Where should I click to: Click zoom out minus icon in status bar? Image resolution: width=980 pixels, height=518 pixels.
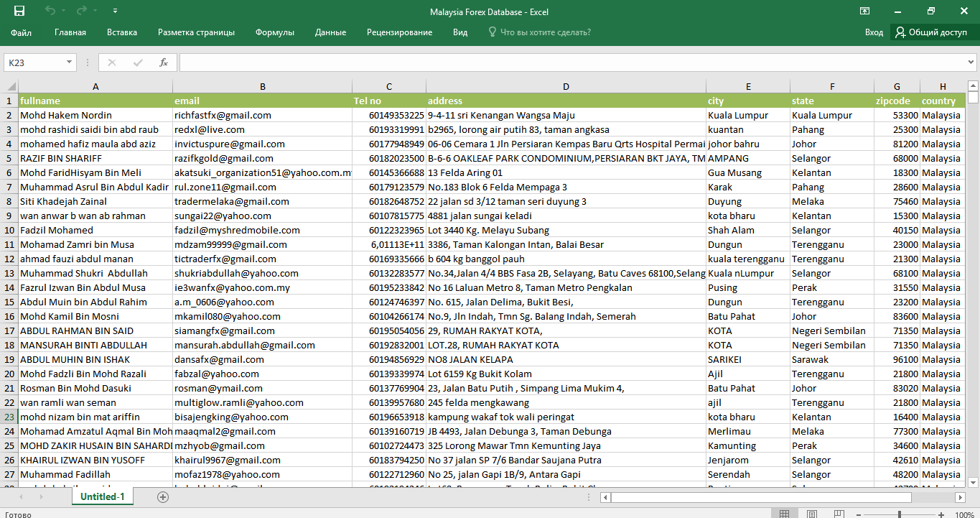pos(859,514)
